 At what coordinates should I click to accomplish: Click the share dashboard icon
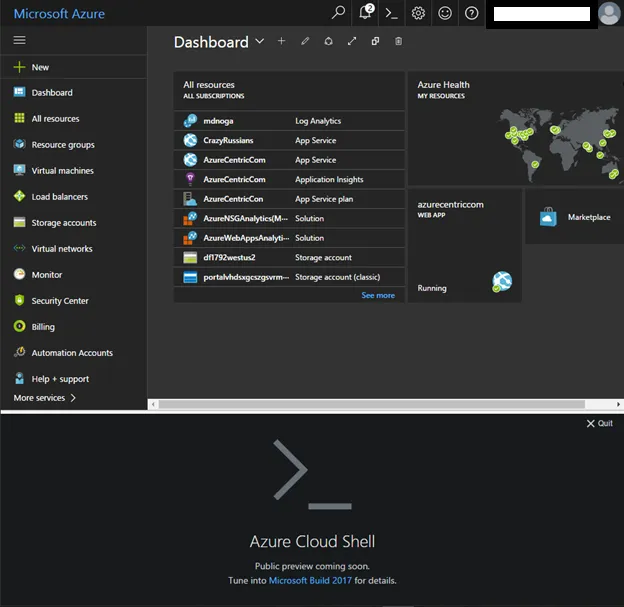point(328,41)
